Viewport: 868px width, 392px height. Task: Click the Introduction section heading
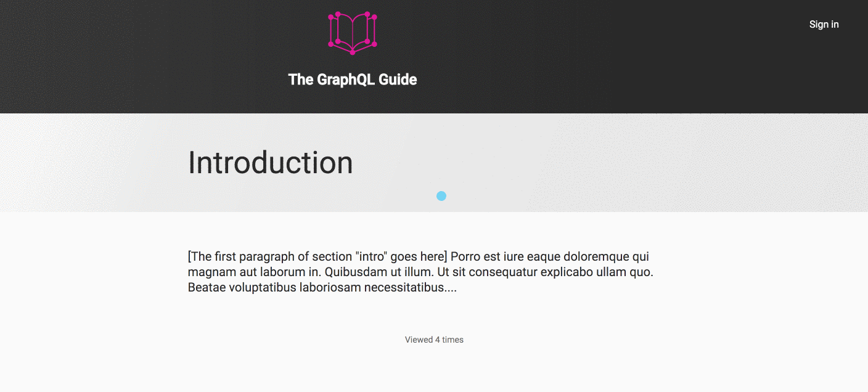click(271, 163)
